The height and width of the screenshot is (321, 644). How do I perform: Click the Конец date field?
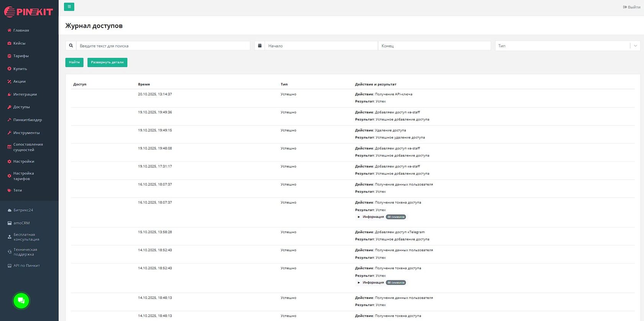434,46
